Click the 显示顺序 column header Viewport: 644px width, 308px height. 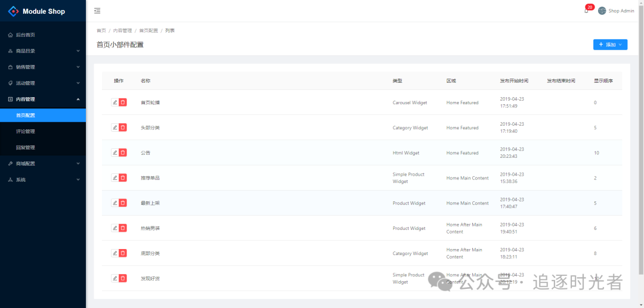[x=603, y=81]
